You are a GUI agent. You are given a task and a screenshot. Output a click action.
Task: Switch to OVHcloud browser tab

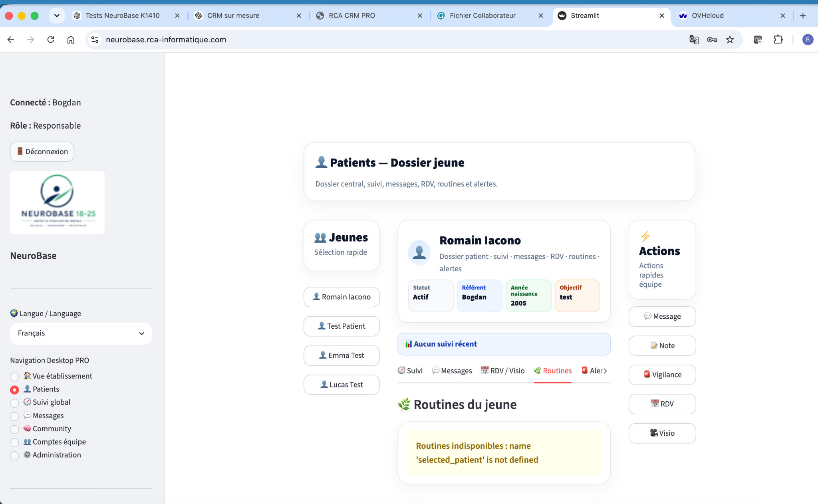[x=708, y=16]
